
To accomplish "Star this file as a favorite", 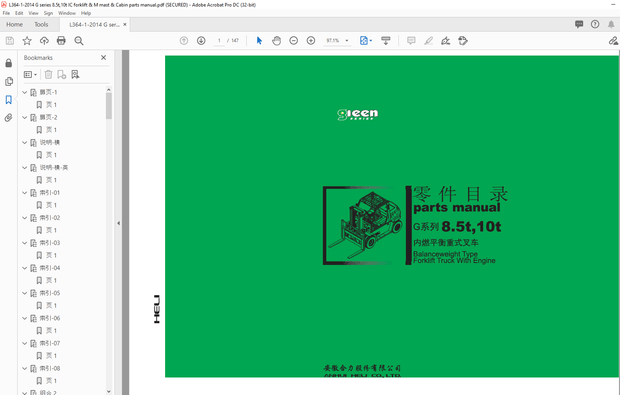I will coord(27,41).
